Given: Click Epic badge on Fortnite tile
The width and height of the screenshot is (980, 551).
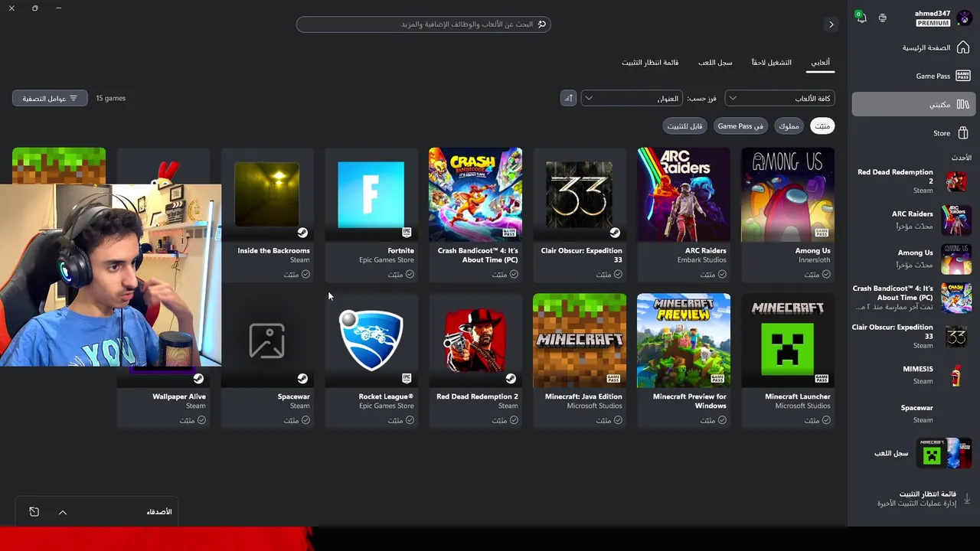Looking at the screenshot, I should (x=407, y=233).
